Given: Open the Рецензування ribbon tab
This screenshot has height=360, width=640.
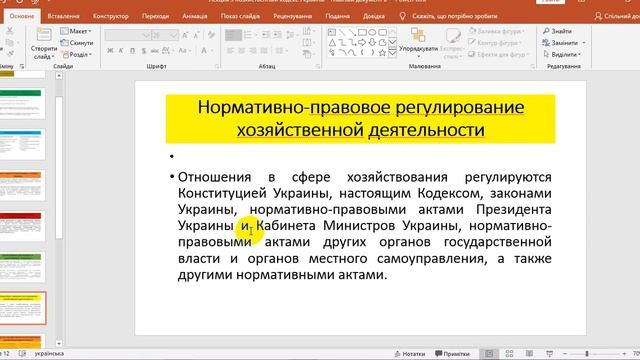Looking at the screenshot, I should point(293,16).
